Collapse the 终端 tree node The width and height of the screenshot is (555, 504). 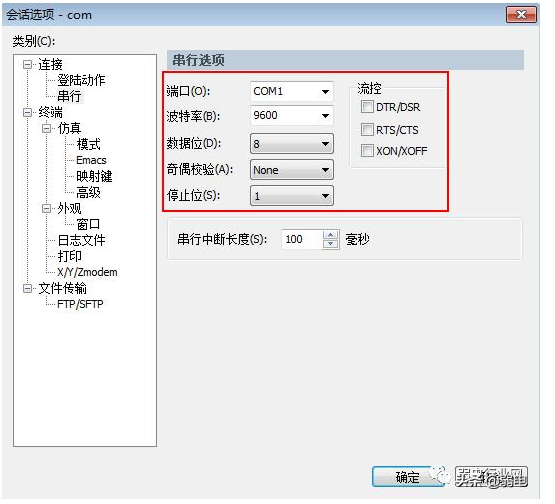27,113
